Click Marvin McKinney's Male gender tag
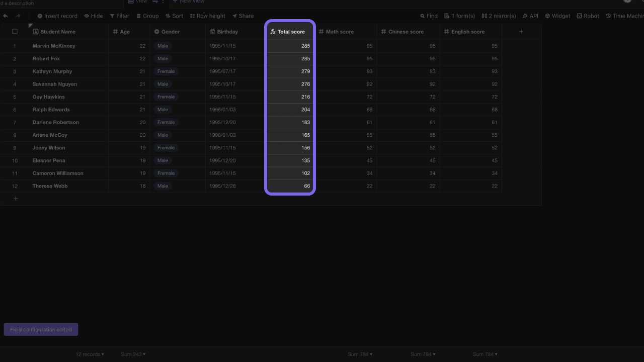The width and height of the screenshot is (644, 362). click(x=163, y=46)
